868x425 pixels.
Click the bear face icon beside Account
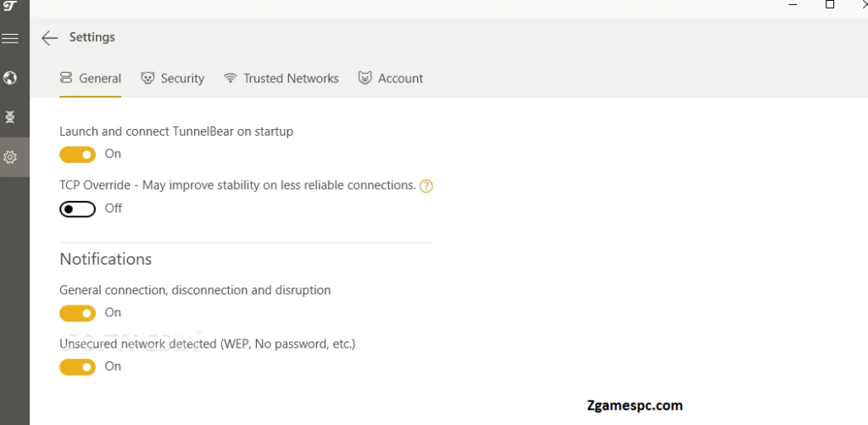(364, 78)
